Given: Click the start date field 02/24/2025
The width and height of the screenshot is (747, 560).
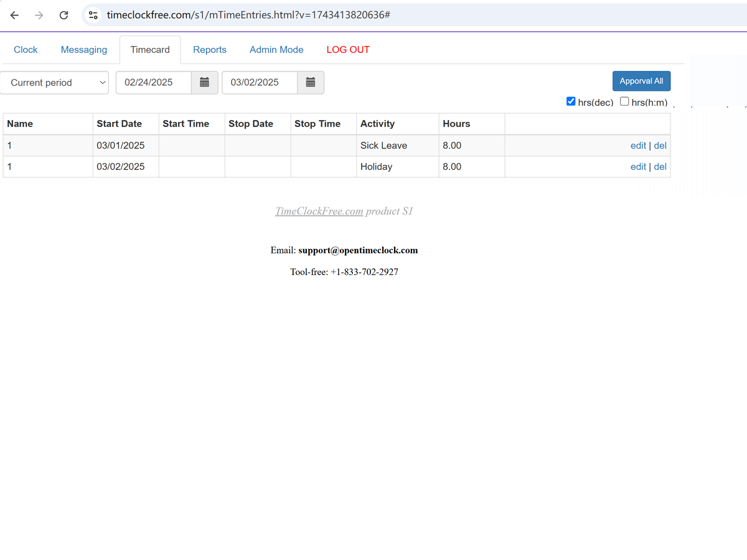Looking at the screenshot, I should pos(154,83).
